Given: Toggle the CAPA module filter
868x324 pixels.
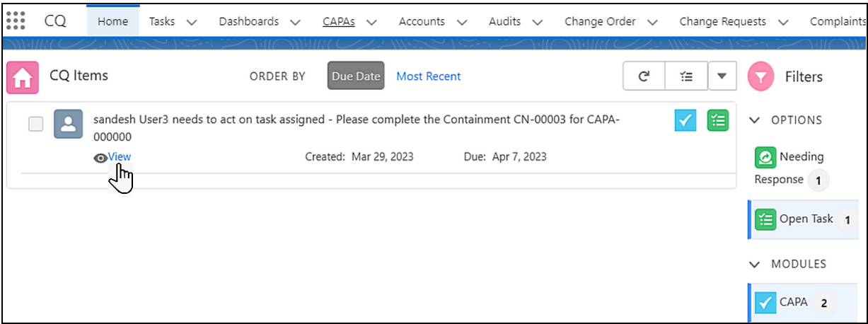Looking at the screenshot, I should tap(792, 302).
